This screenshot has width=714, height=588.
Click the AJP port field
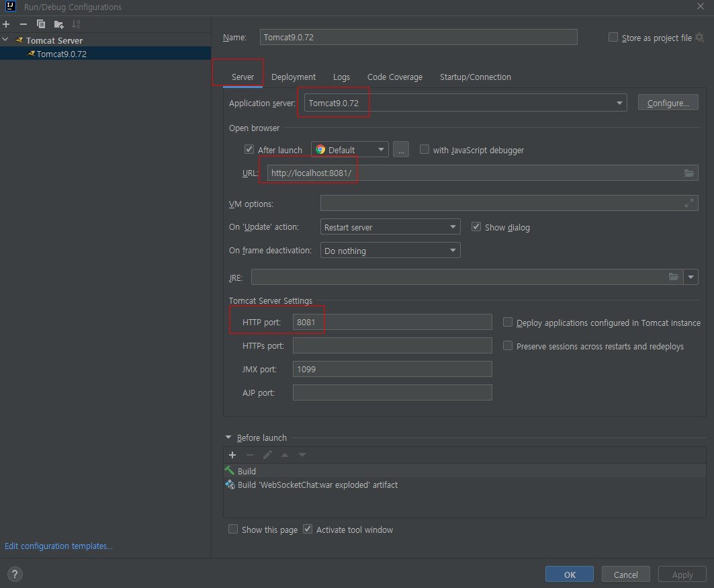click(392, 392)
